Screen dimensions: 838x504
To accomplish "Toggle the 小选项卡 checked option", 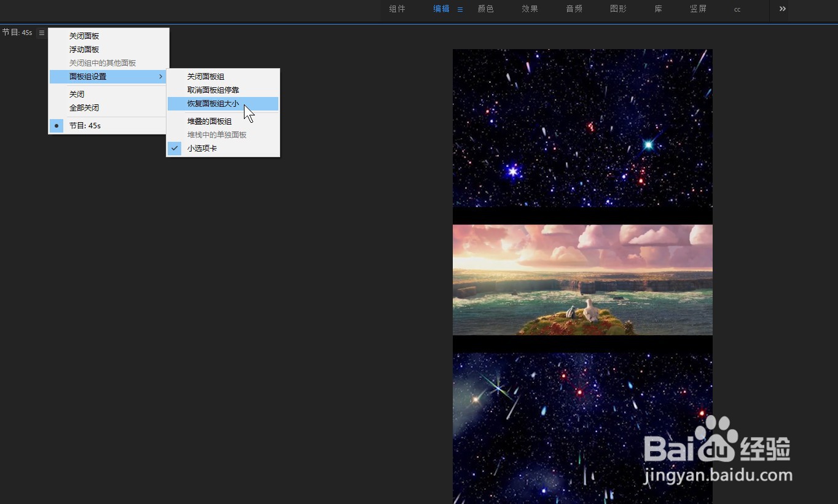I will point(223,149).
